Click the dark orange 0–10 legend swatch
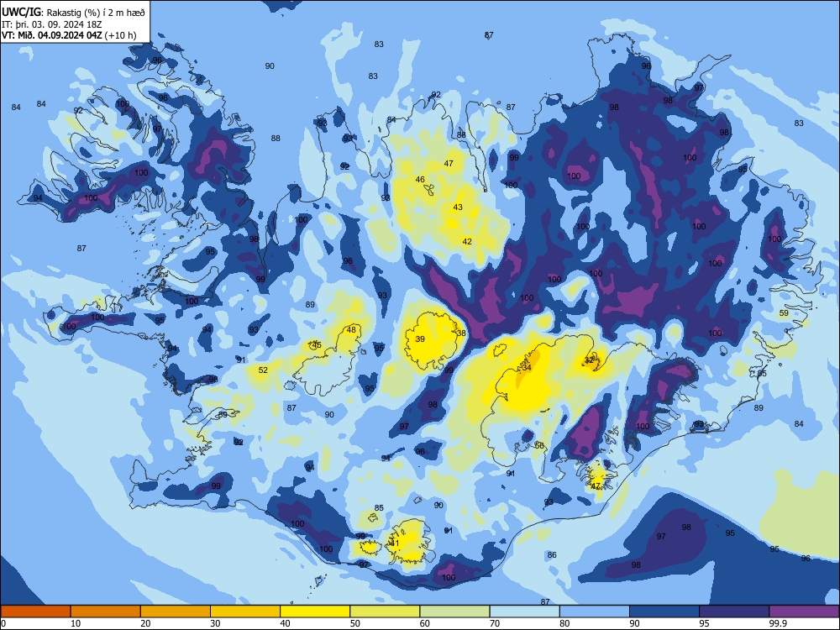840x630 pixels. [x=35, y=612]
